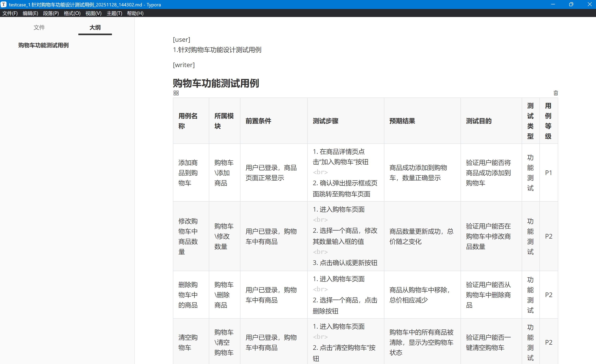
Task: Click the Typora app icon in title bar
Action: click(x=4, y=4)
